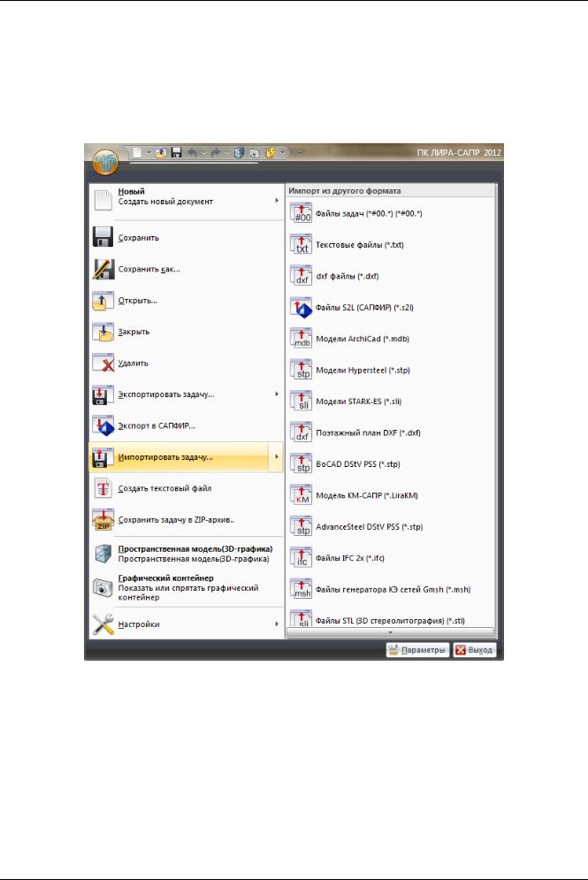Import dxf файлы (*.dxf)
This screenshot has width=588, height=880.
[x=391, y=276]
